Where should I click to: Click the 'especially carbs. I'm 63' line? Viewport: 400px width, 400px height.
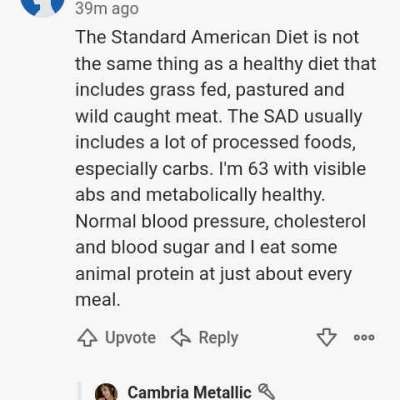[172, 169]
